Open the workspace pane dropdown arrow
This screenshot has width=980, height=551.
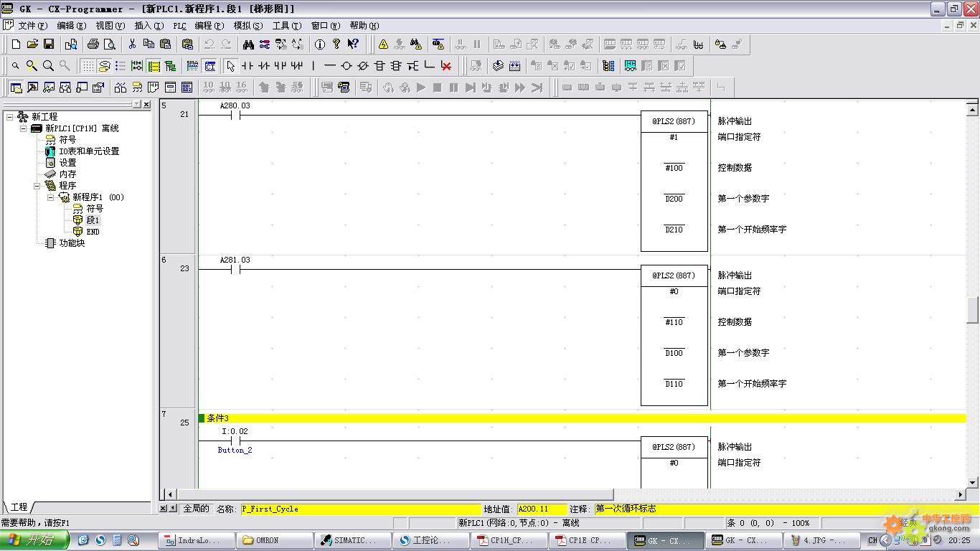pyautogui.click(x=136, y=105)
